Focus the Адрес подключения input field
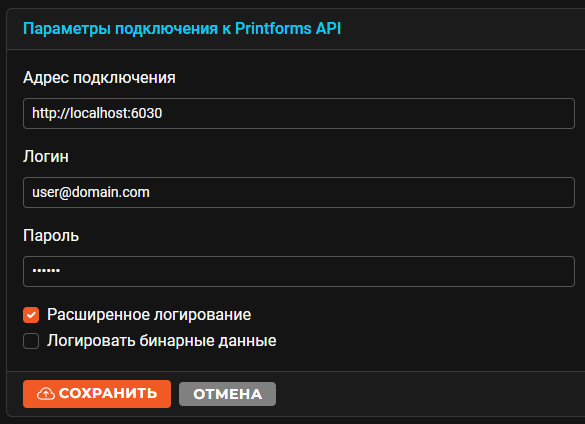Screen dimensions: 585x424 click(x=299, y=113)
